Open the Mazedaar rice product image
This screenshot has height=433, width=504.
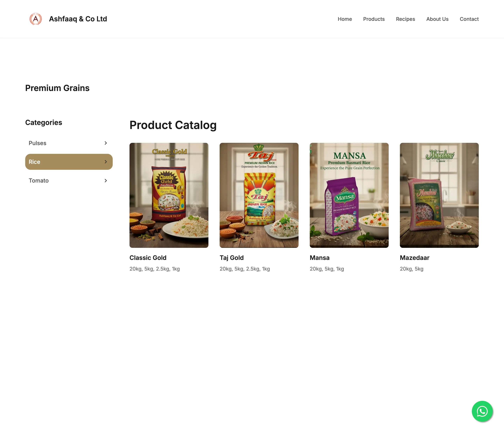pos(439,195)
